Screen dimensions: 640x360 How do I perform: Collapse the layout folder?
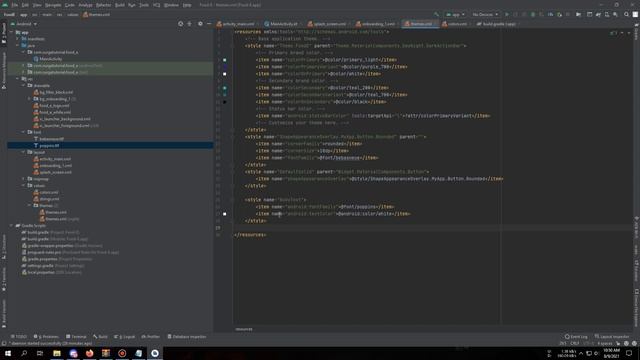[24, 152]
